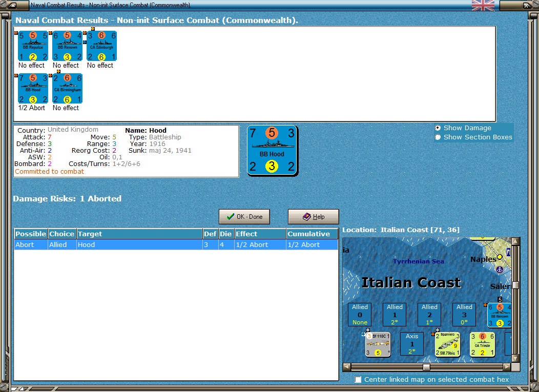
Task: Click the BB Renown counter on the map
Action: pos(500,315)
